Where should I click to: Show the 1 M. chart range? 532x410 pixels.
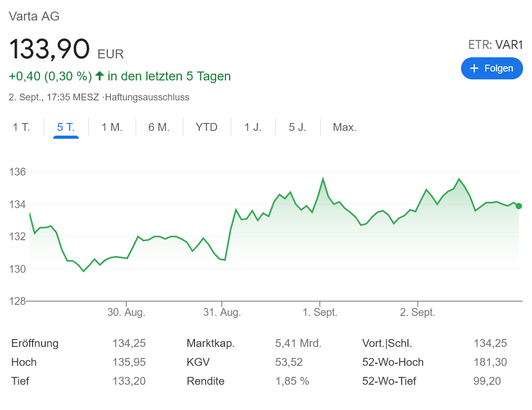[112, 127]
